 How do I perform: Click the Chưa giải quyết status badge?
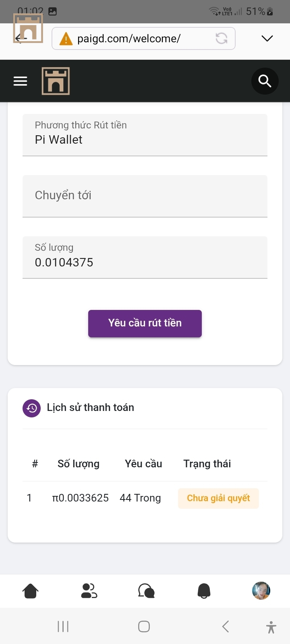point(218,498)
